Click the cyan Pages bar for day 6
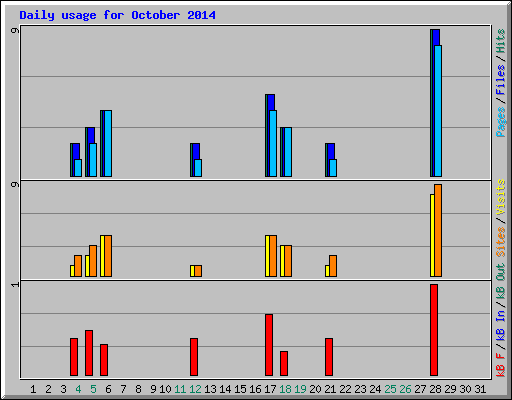This screenshot has height=400, width=512. (108, 143)
